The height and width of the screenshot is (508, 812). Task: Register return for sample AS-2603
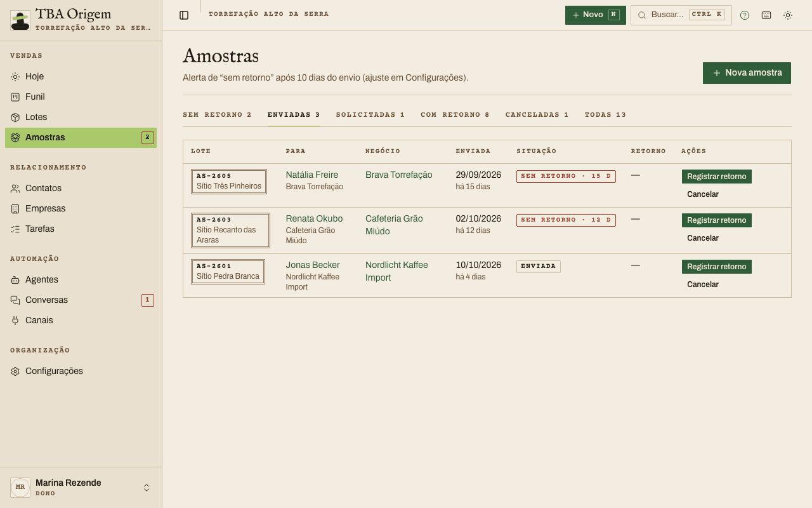[x=717, y=220]
